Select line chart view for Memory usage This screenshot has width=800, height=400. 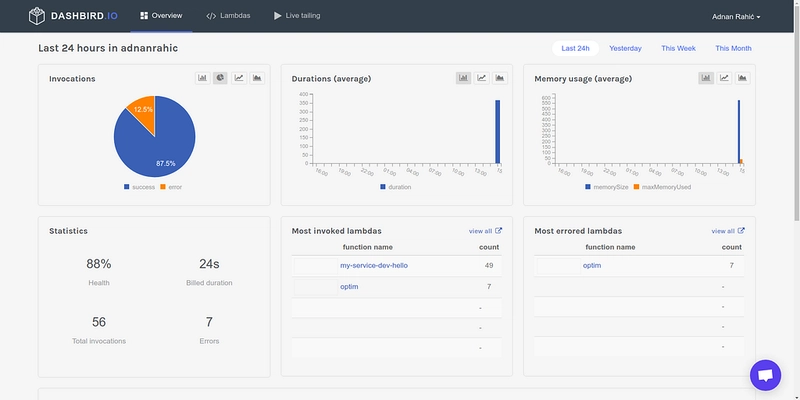pyautogui.click(x=725, y=78)
